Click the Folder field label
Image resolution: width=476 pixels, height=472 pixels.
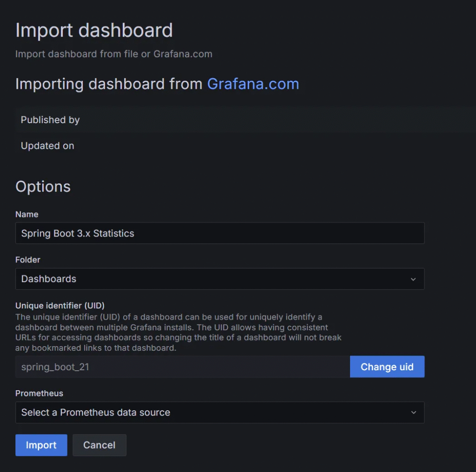coord(27,260)
